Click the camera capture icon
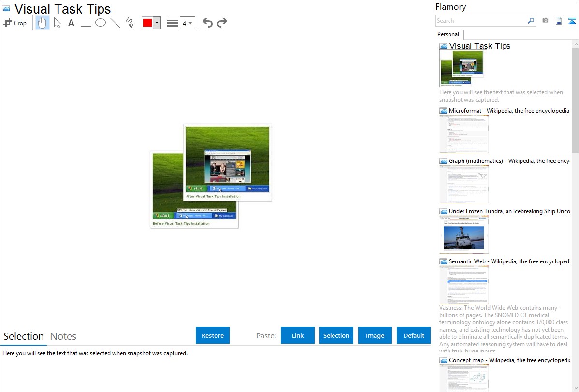579x392 pixels. [545, 21]
